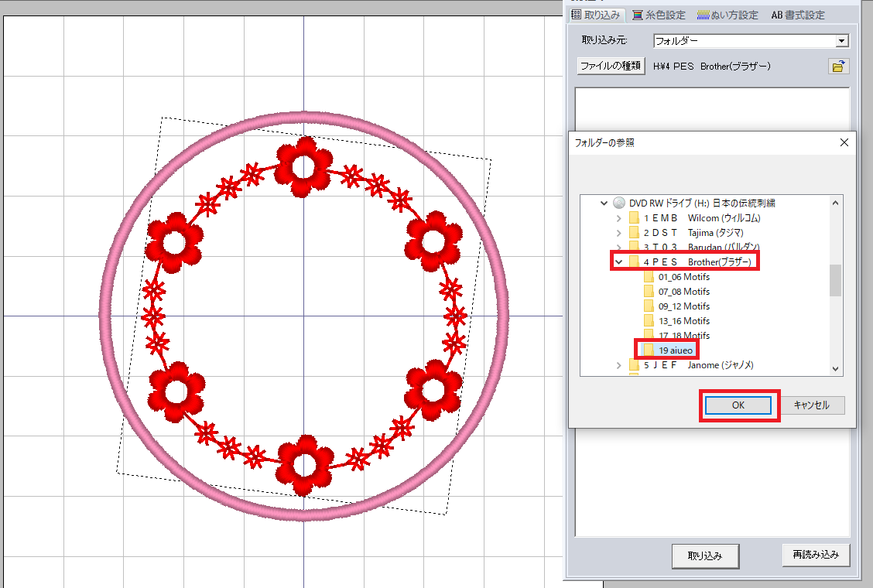Viewport: 873px width, 588px height.
Task: Click the 取り込み button at panel bottom
Action: (705, 556)
